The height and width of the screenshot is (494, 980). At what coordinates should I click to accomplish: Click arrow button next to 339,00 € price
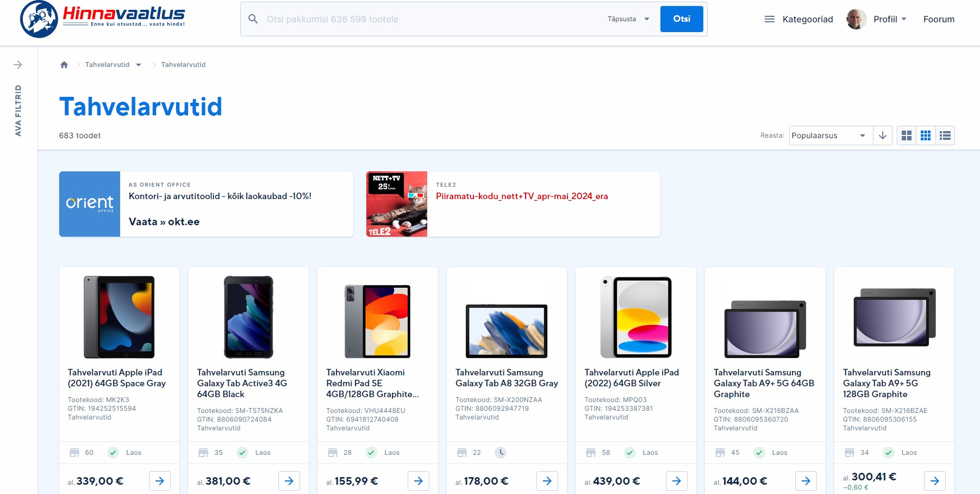click(160, 481)
